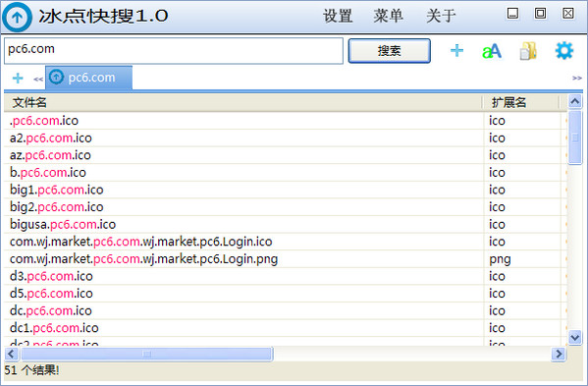This screenshot has width=588, height=386.
Task: Sort by the 文件名 column header
Action: point(243,102)
